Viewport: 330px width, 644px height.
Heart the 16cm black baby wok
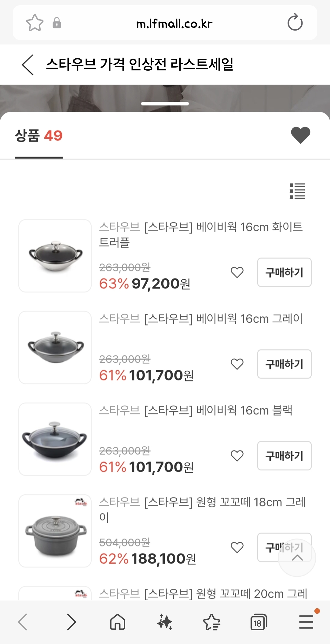pos(237,455)
